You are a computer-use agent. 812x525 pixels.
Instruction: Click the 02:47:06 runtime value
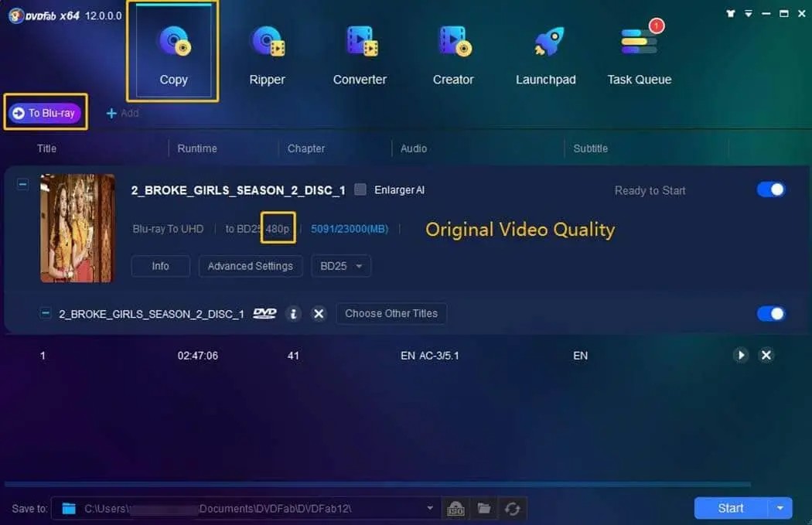pos(198,356)
